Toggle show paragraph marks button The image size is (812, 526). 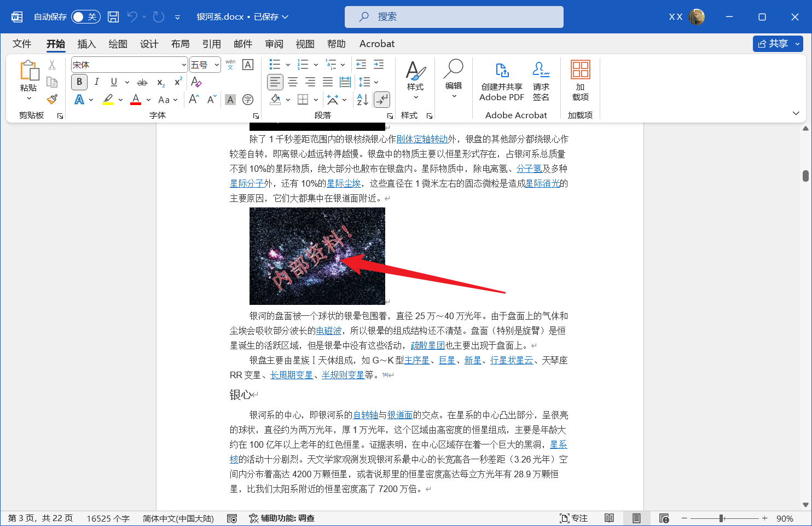pos(381,100)
